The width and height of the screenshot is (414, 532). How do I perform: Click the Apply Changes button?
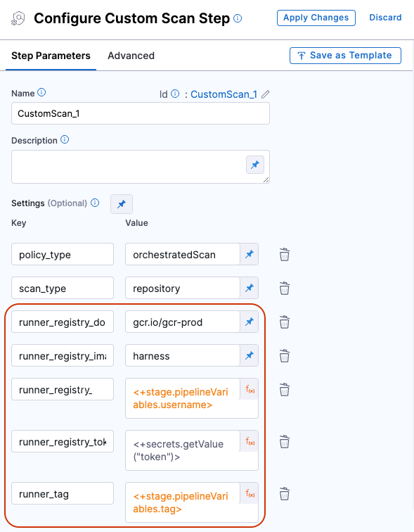(316, 18)
